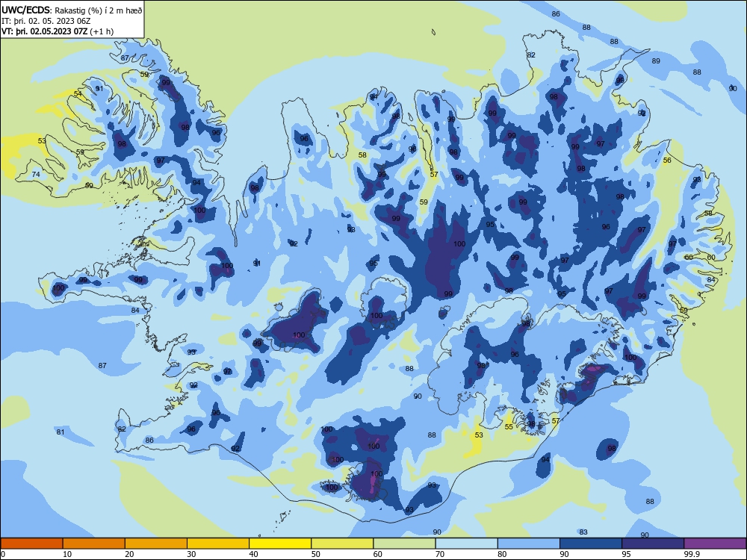747x560 pixels.
Task: Select the medium blue 80–90 legend swatch
Action: [529, 544]
